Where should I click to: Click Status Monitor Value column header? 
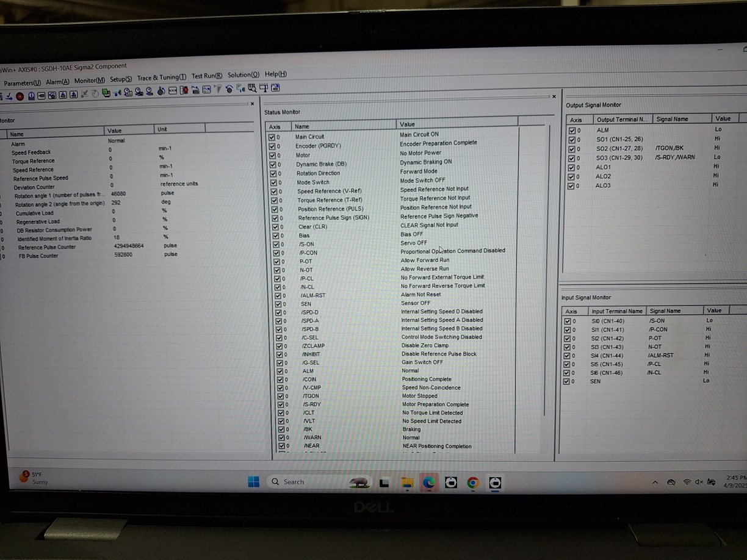tap(458, 124)
